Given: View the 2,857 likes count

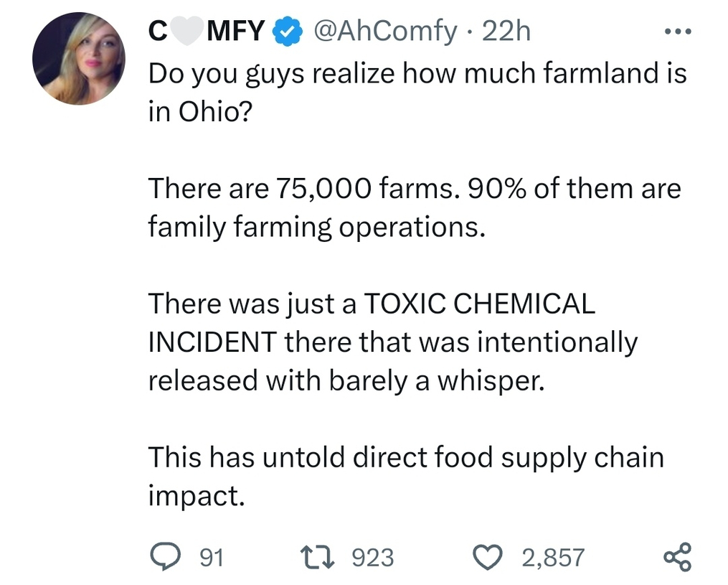Looking at the screenshot, I should pyautogui.click(x=553, y=558).
